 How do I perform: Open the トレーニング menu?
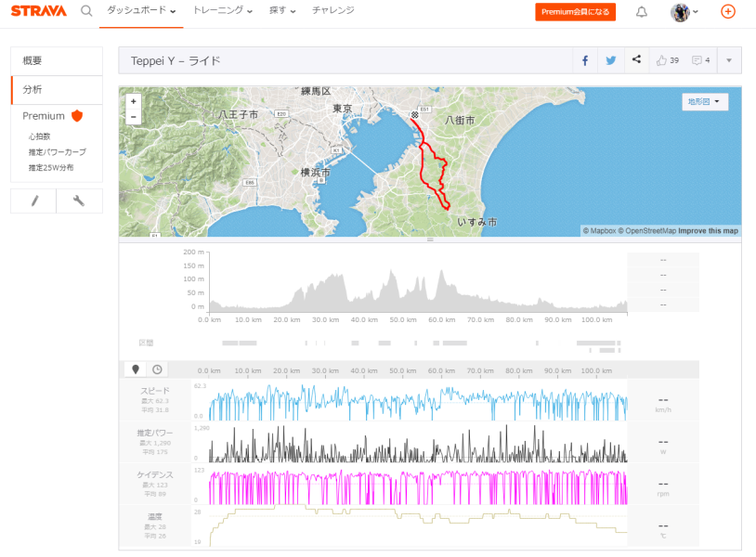[x=223, y=10]
